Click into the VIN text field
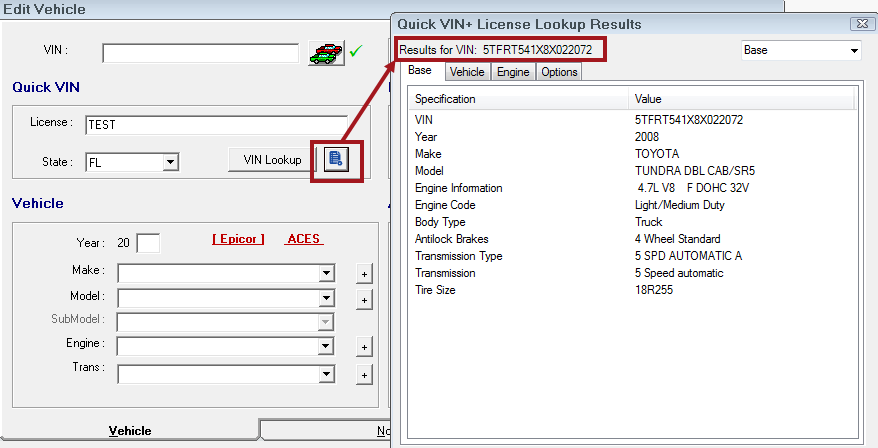Viewport: 878px width, 448px height. [x=200, y=53]
